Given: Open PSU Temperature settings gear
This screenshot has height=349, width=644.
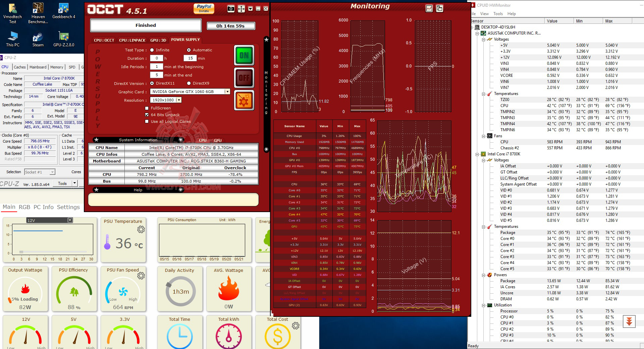Looking at the screenshot, I should pos(141,230).
